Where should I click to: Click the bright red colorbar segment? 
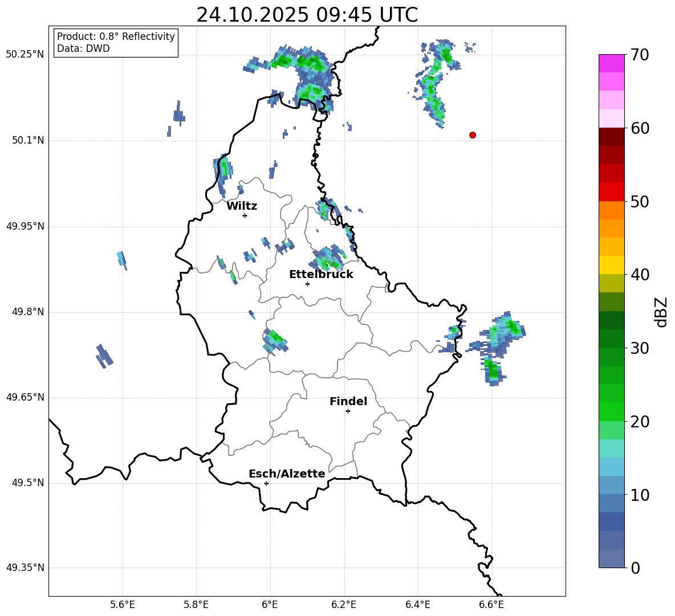click(612, 192)
